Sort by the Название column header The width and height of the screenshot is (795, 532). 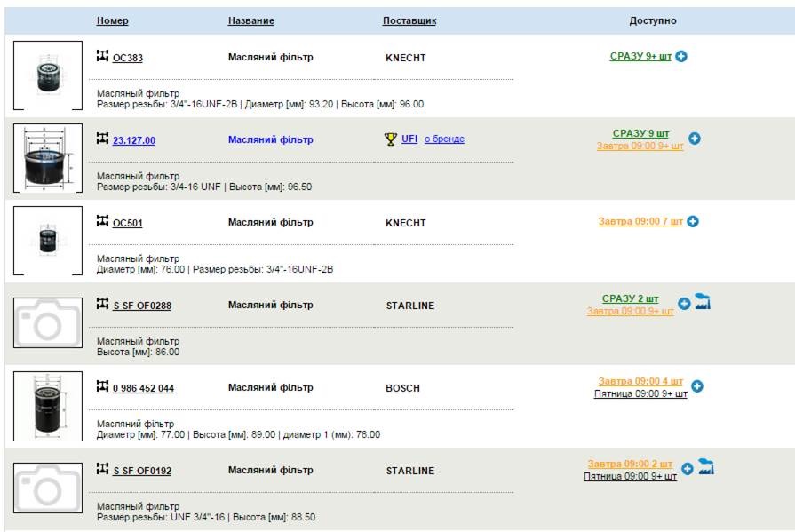(250, 20)
